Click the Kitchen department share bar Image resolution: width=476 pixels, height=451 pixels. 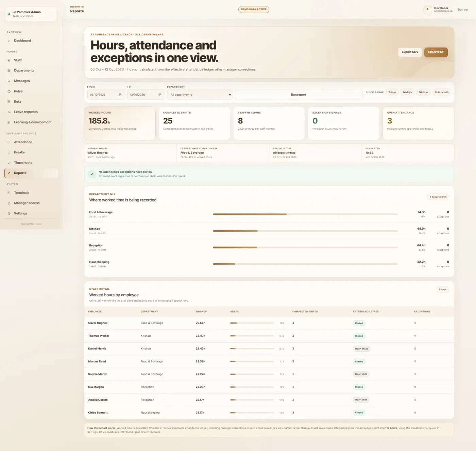pyautogui.click(x=305, y=231)
